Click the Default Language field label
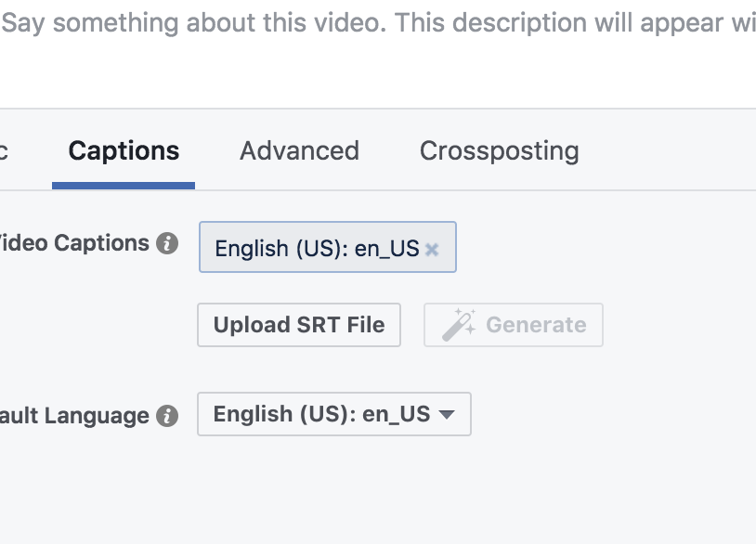This screenshot has width=756, height=544. click(x=74, y=416)
